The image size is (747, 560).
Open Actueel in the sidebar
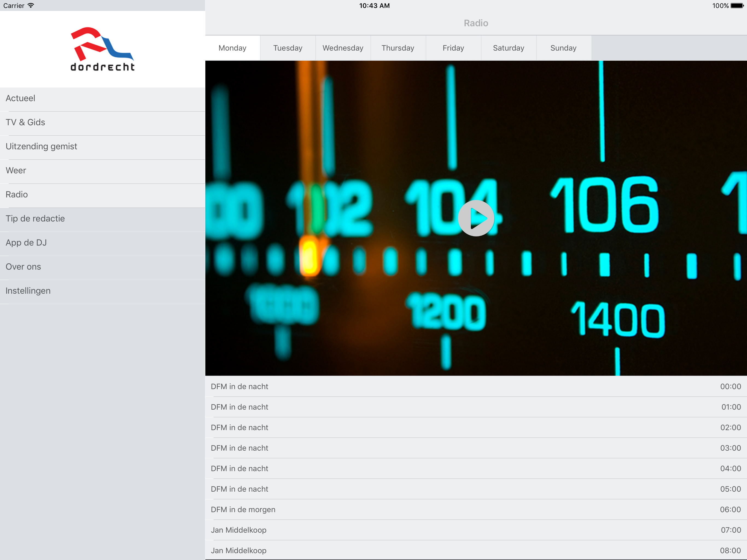103,99
